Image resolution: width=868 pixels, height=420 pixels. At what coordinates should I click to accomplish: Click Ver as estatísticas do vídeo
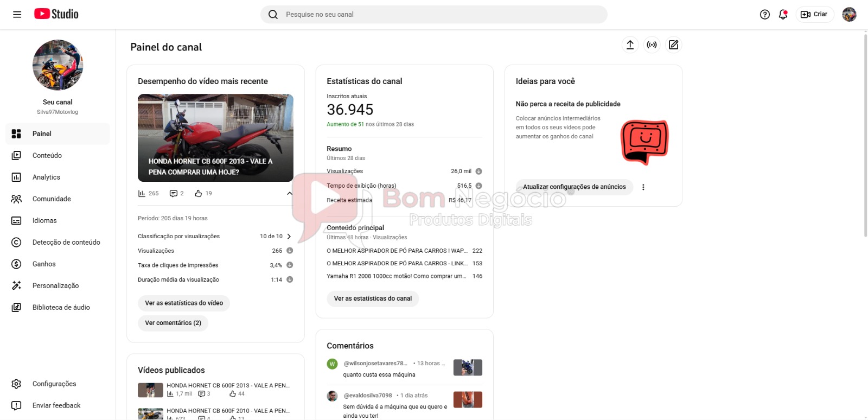point(184,303)
